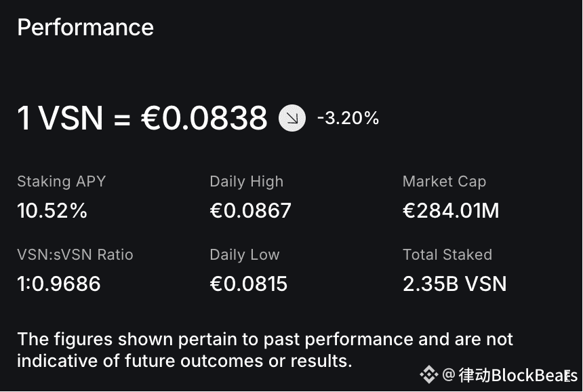Image resolution: width=583 pixels, height=392 pixels.
Task: Click the Binance logo watermark icon
Action: pyautogui.click(x=428, y=374)
